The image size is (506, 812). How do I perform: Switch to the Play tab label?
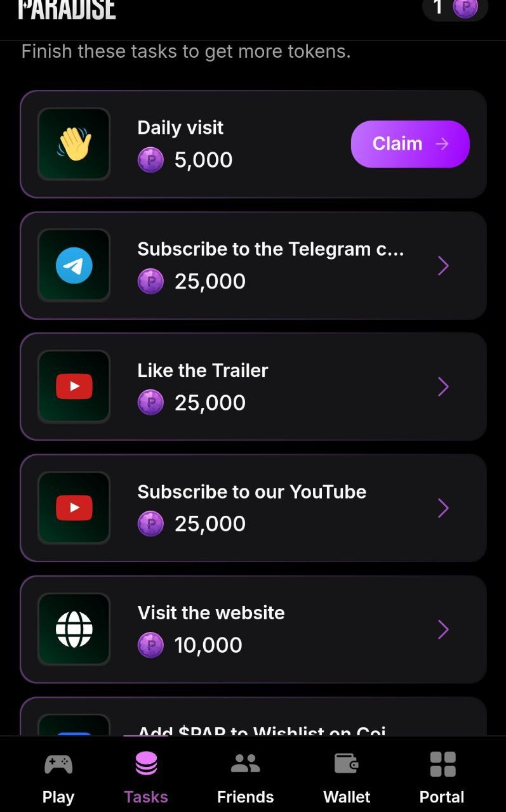58,797
